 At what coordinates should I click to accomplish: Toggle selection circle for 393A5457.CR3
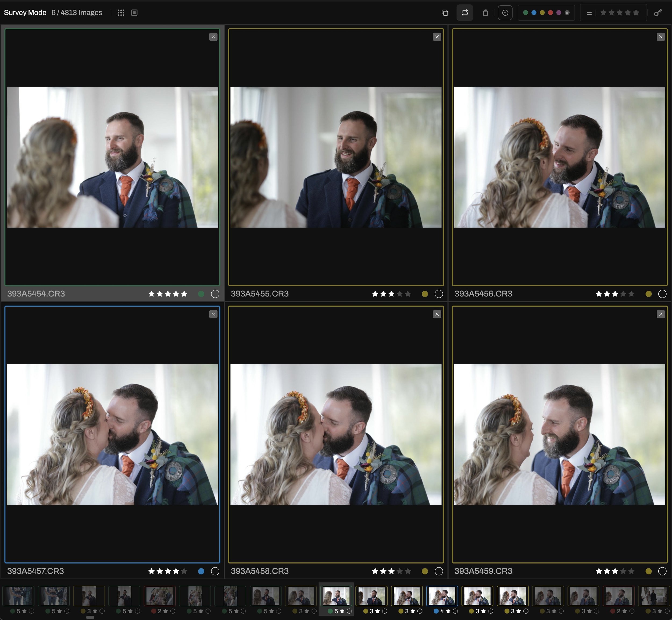coord(215,571)
